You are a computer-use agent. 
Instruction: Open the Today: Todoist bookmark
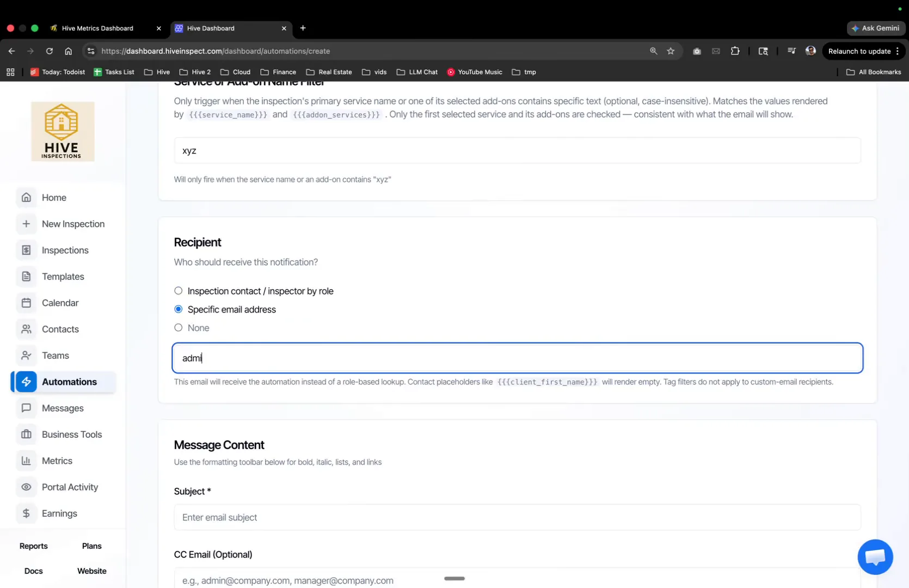57,72
